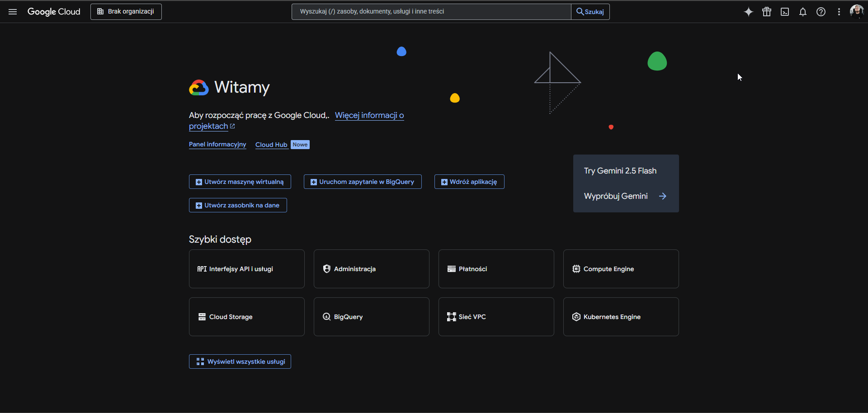Open the Compute Engine quick access card
868x413 pixels.
coord(621,269)
